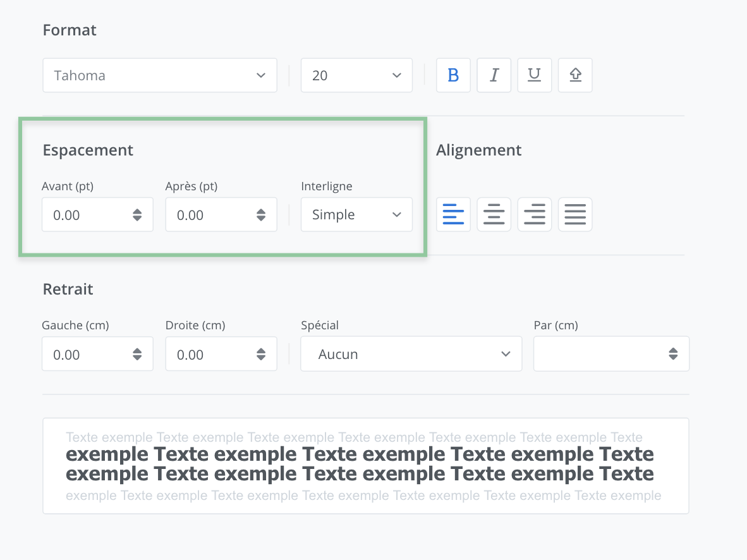Screen dimensions: 747x560
Task: Click the uppercase arrow format icon
Action: click(x=574, y=75)
